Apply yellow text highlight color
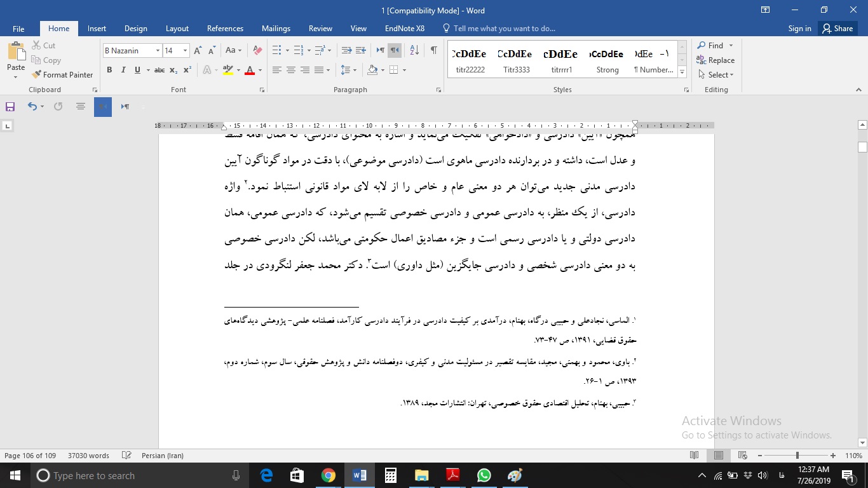Image resolution: width=868 pixels, height=488 pixels. point(228,70)
